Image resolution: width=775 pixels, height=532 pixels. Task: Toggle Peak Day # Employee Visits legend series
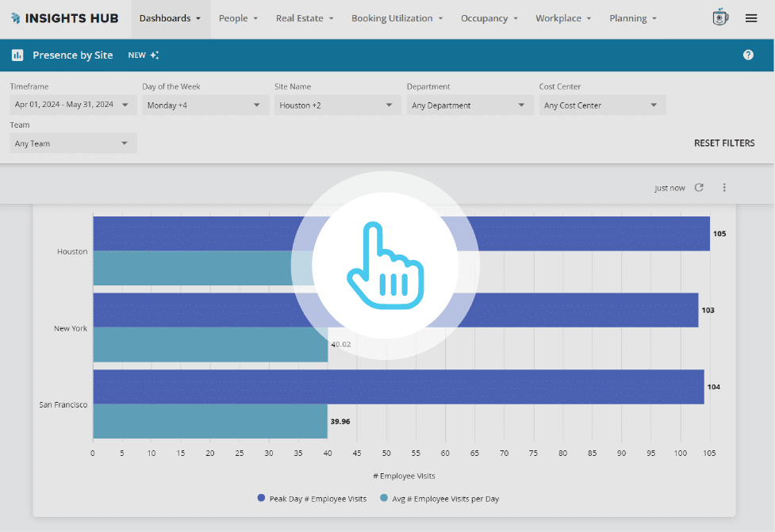(313, 499)
